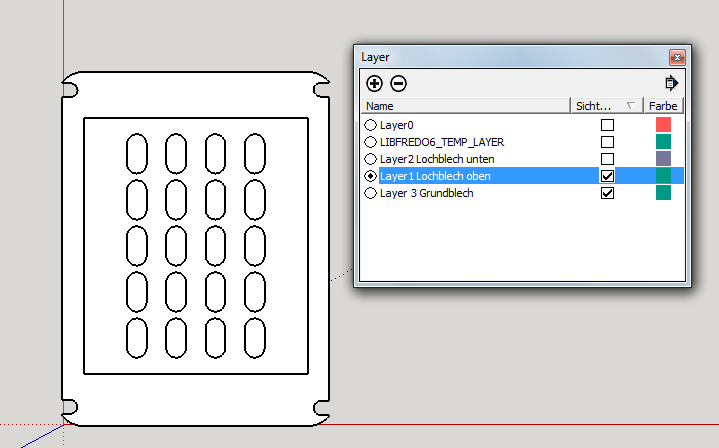The image size is (719, 448).
Task: Uncheck visibility for Layer 3 Grundblech
Action: (x=607, y=193)
